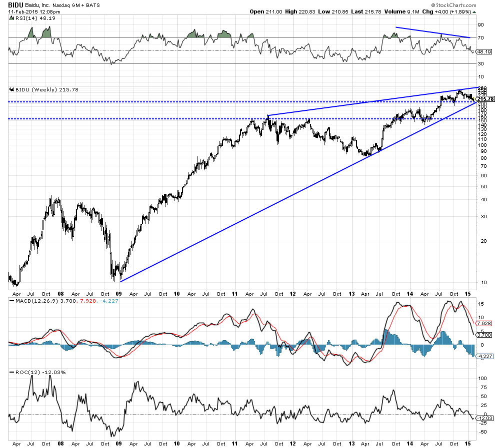The width and height of the screenshot is (495, 448).
Task: Click the 90 level on the RSI axis
Action: coord(480,25)
